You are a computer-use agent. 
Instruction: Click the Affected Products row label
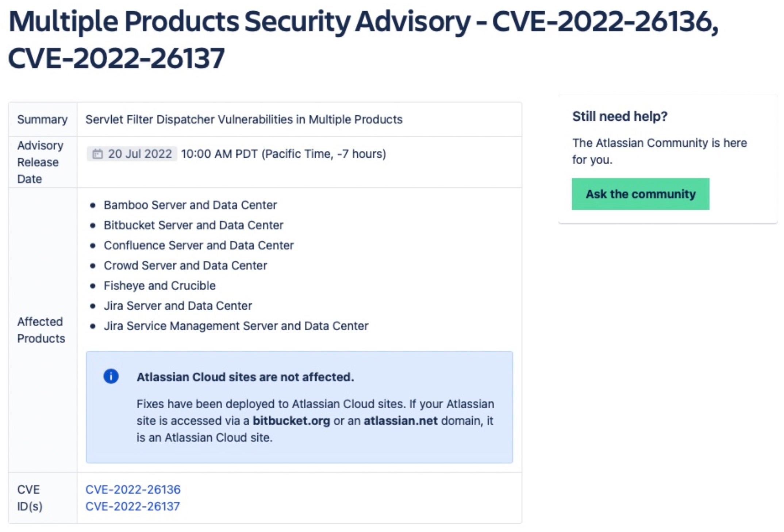[x=41, y=330]
